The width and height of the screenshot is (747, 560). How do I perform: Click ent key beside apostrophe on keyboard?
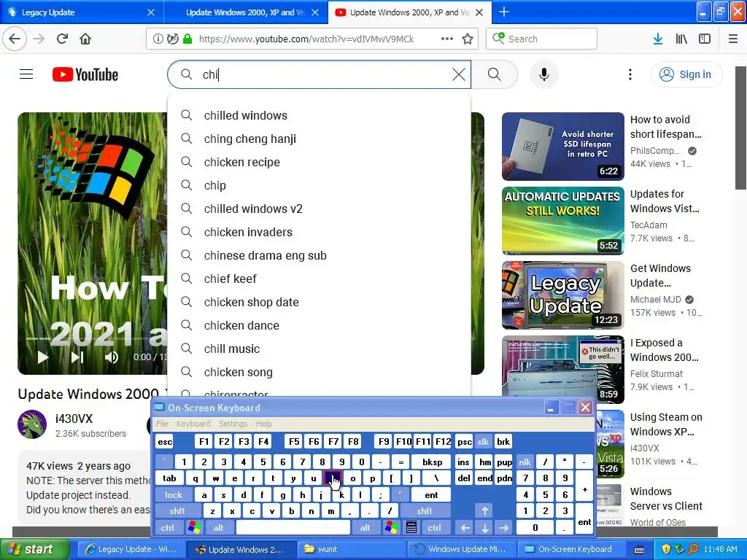431,495
